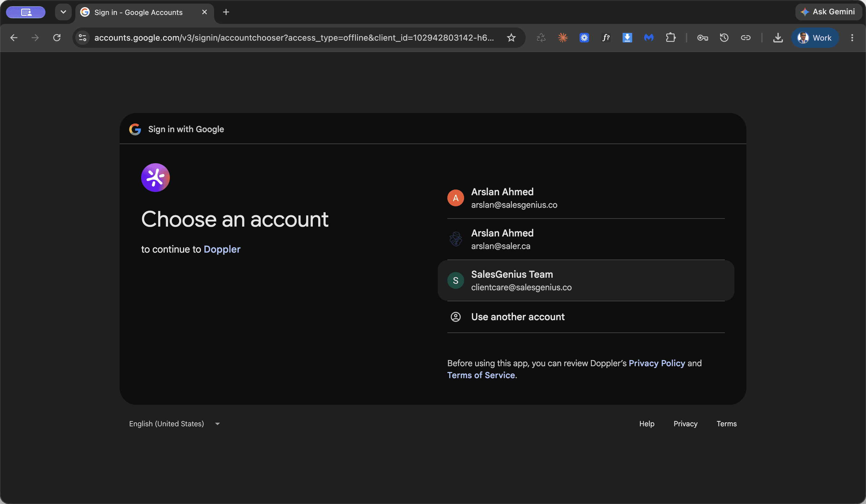Click the Help footer link
The height and width of the screenshot is (504, 866).
647,424
